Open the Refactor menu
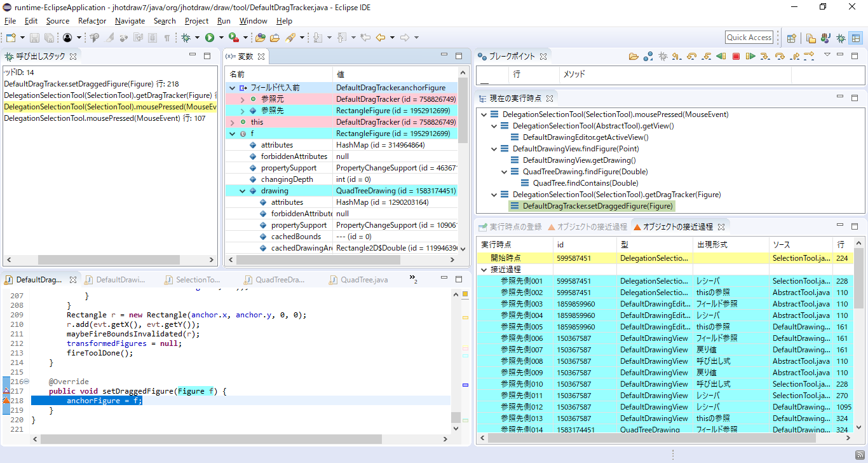The image size is (868, 463). 92,21
